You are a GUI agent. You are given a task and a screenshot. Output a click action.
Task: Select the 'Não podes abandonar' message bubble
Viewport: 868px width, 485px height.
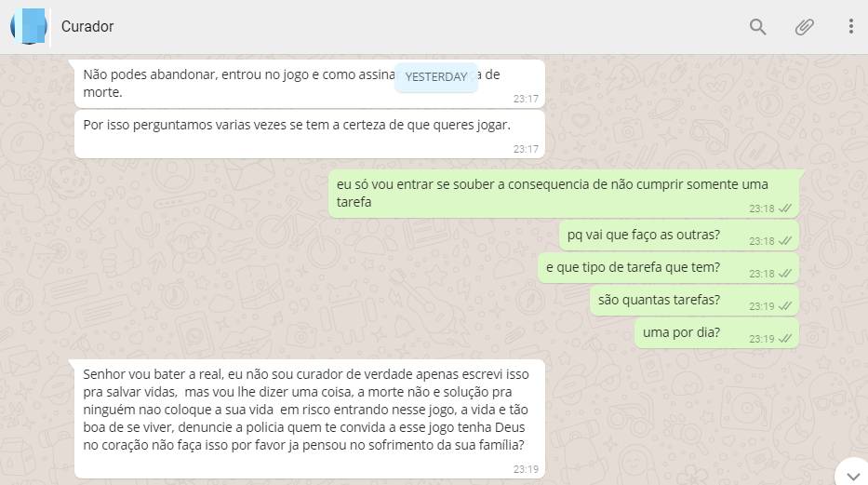pos(310,84)
